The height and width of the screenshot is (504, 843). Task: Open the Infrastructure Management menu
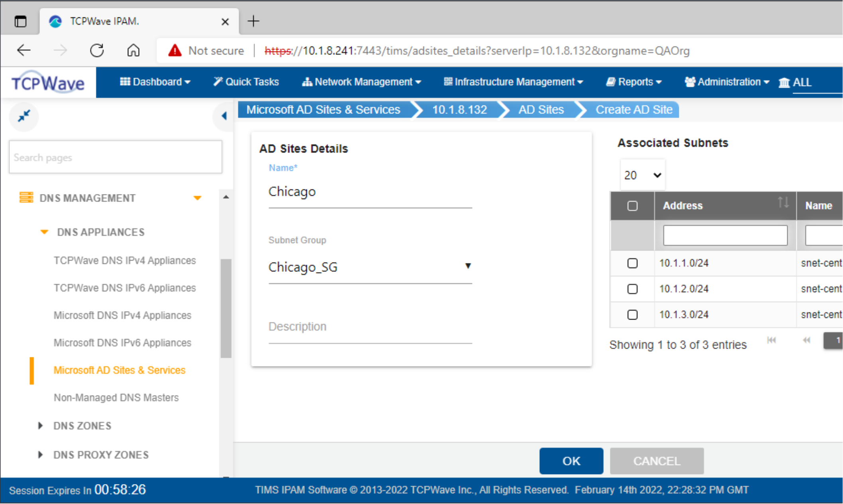[x=514, y=82]
